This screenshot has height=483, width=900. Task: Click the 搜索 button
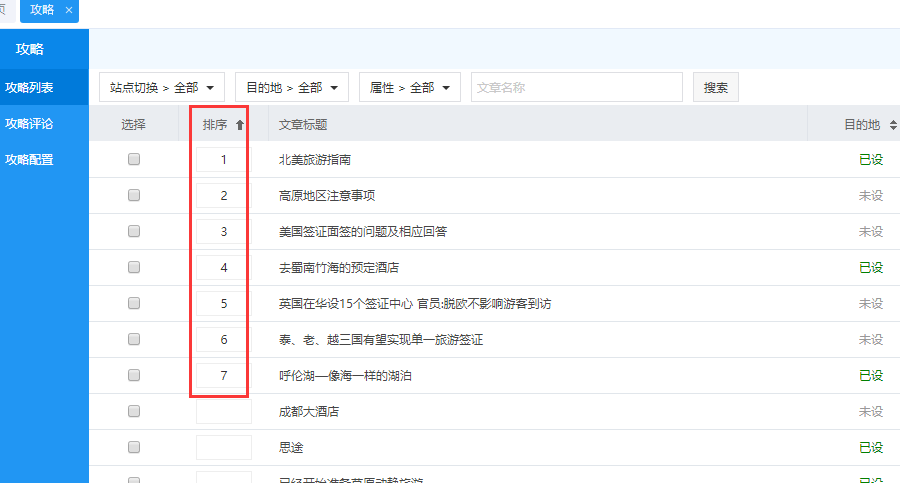tap(715, 88)
